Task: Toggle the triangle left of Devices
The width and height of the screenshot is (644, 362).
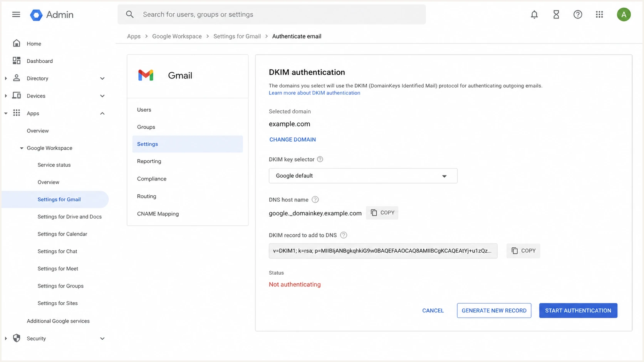Action: pyautogui.click(x=6, y=96)
